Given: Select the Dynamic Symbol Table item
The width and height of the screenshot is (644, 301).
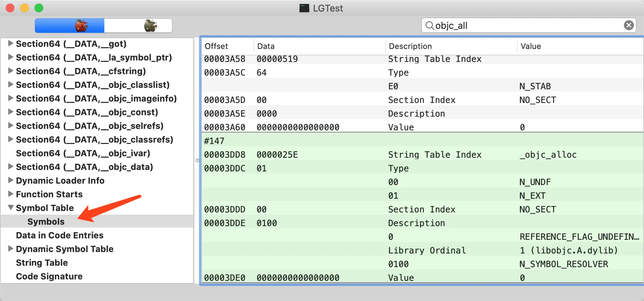Looking at the screenshot, I should 65,249.
